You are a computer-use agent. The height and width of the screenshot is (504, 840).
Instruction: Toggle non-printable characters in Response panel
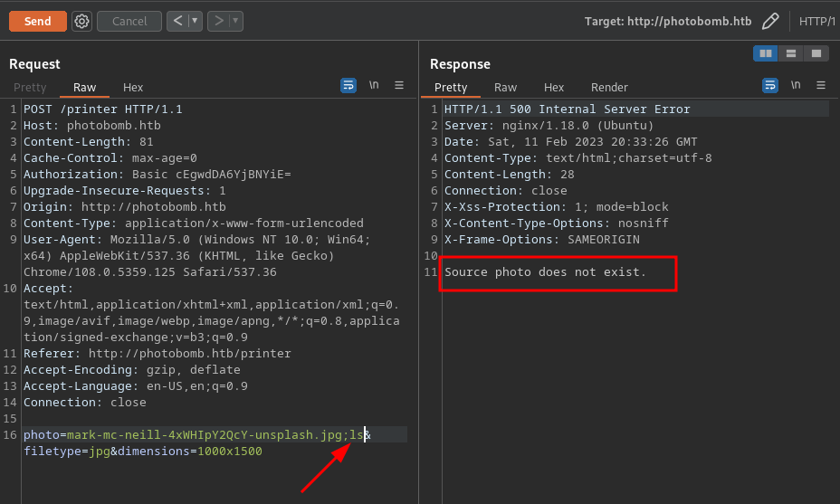(x=796, y=85)
